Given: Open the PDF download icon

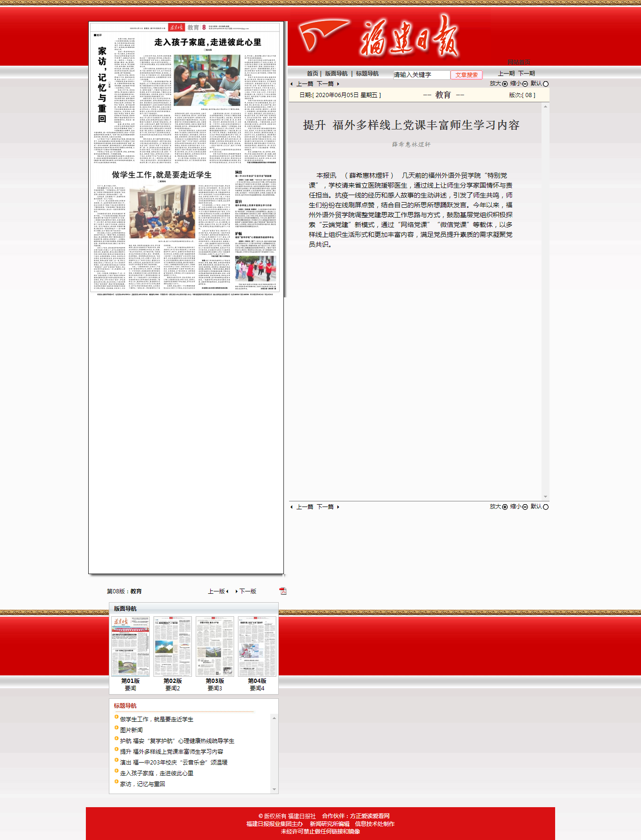Looking at the screenshot, I should pyautogui.click(x=282, y=591).
